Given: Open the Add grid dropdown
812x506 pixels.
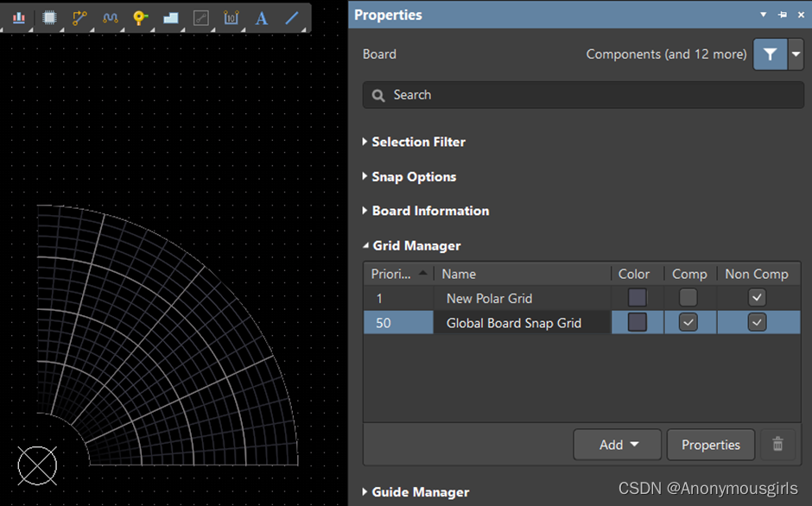Looking at the screenshot, I should [618, 445].
